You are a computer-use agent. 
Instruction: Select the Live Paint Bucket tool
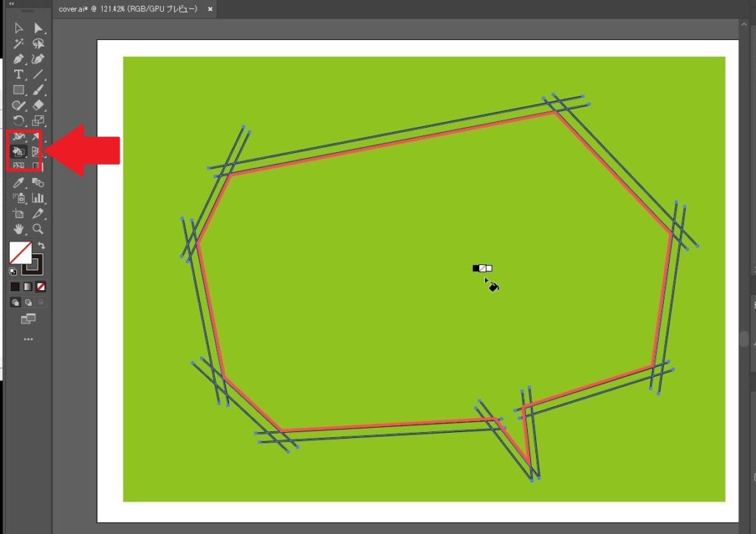19,151
